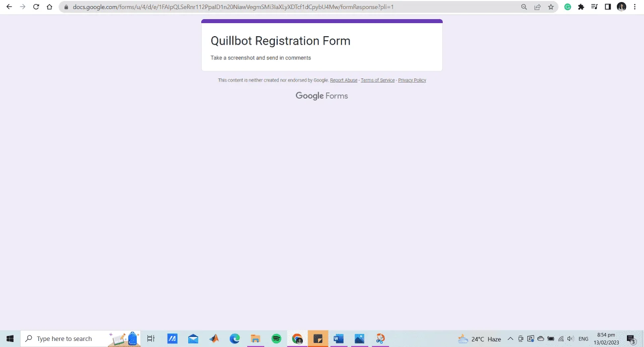Open the Extensions puzzle menu
The width and height of the screenshot is (644, 347).
tap(581, 7)
